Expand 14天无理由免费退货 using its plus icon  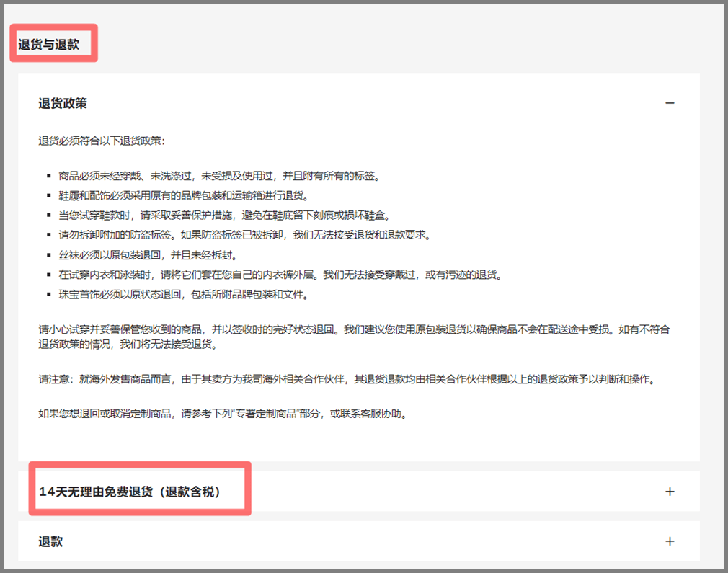tap(670, 492)
